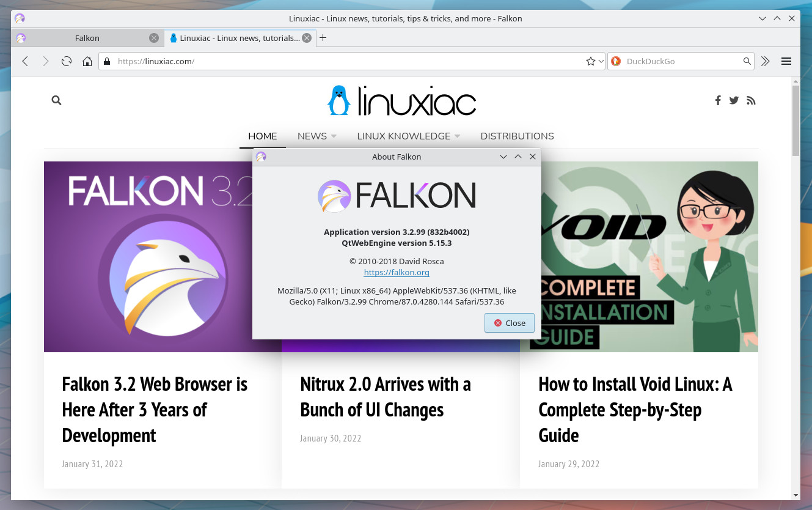Visit Linuxiac's Twitter page icon
This screenshot has height=510, width=812.
pos(734,100)
